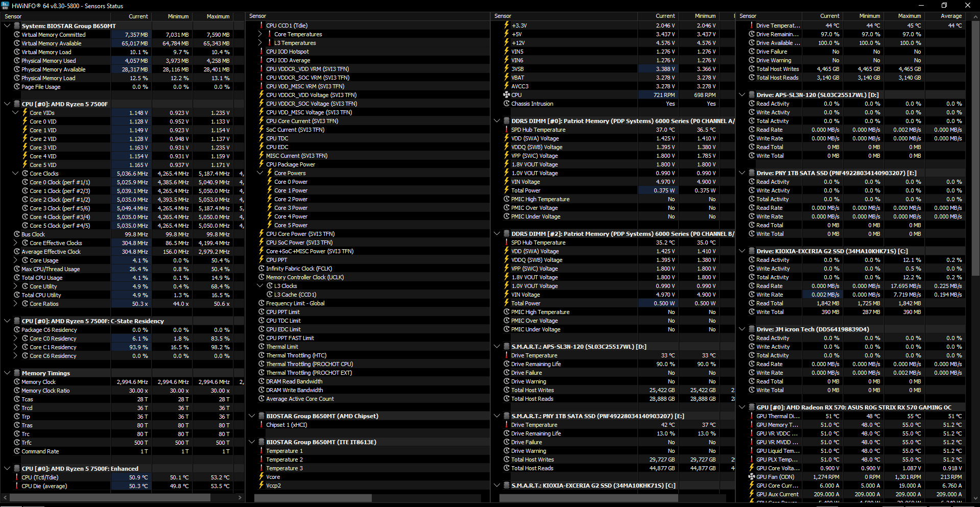The height and width of the screenshot is (507, 980).
Task: Select the CPU [#0]: AMD Ryzen 5 7500F: Enhanced header
Action: [80, 469]
